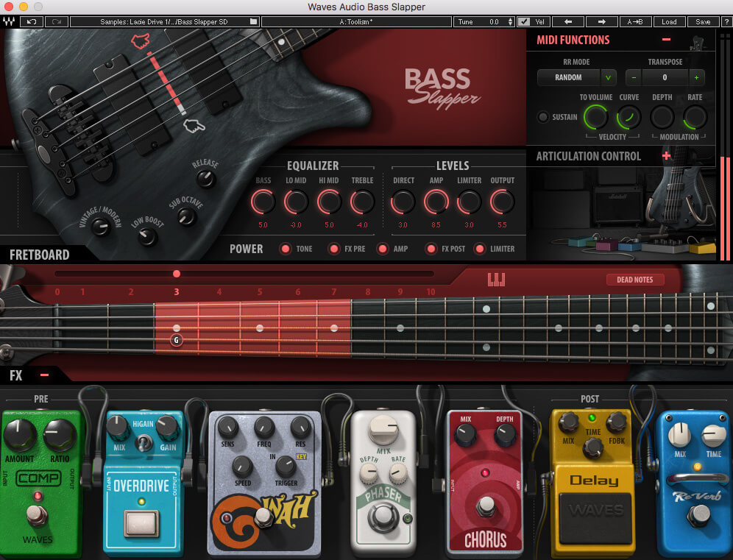Click the TREBLE equalizer knob
733x560 pixels.
(x=362, y=202)
